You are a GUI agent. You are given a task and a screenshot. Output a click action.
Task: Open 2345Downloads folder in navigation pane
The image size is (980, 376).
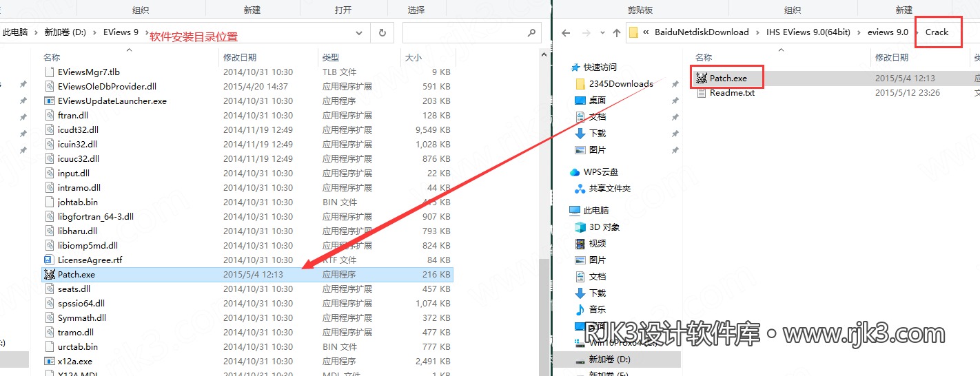coord(621,83)
